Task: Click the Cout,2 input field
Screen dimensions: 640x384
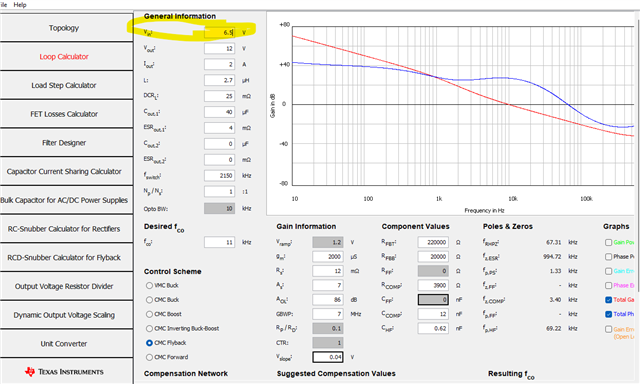Action: coord(220,144)
